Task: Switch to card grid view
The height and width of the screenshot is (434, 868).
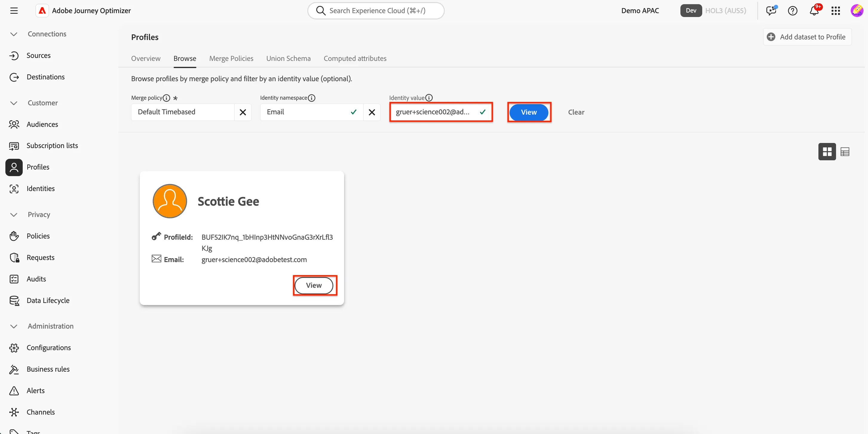Action: click(827, 152)
